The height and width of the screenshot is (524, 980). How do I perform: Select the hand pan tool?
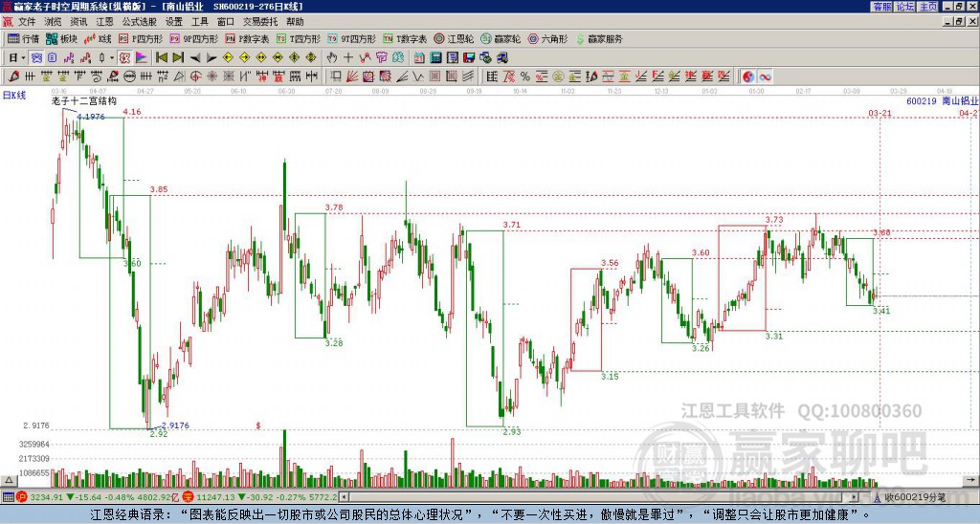(332, 57)
